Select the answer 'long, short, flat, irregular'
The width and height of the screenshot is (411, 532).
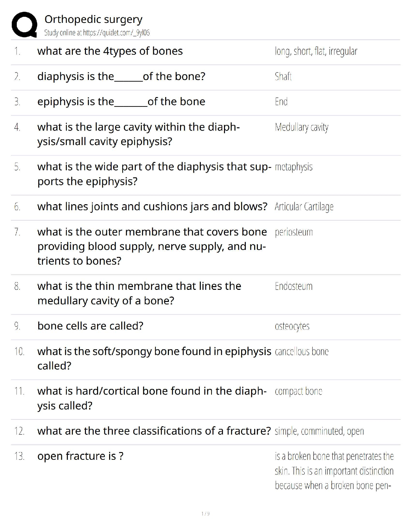[316, 51]
